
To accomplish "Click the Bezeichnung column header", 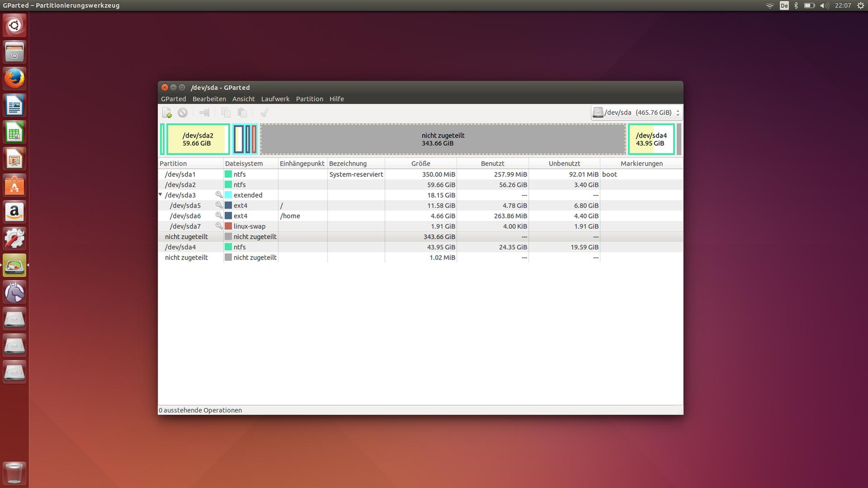I will pos(356,164).
